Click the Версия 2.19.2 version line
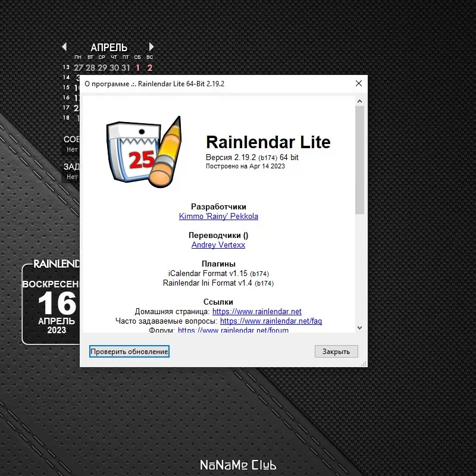This screenshot has height=476, width=476. coord(252,157)
